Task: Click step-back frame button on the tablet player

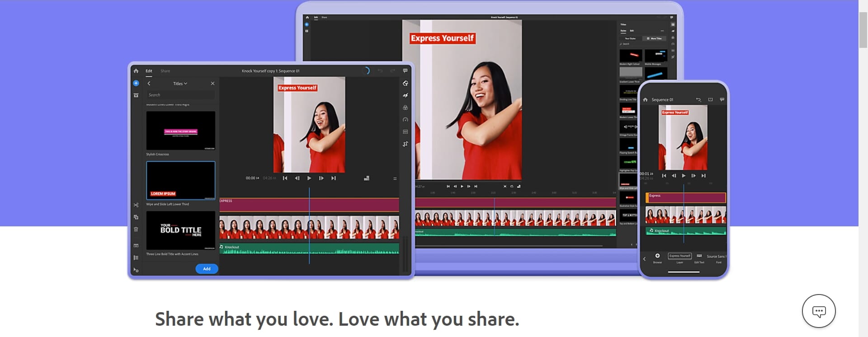Action: click(297, 178)
